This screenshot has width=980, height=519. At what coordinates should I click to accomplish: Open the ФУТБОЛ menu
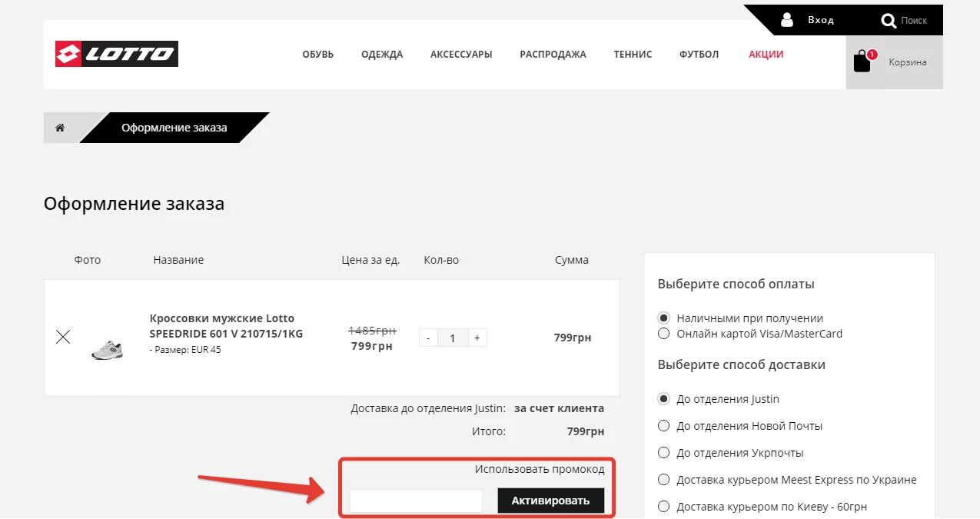tap(699, 55)
